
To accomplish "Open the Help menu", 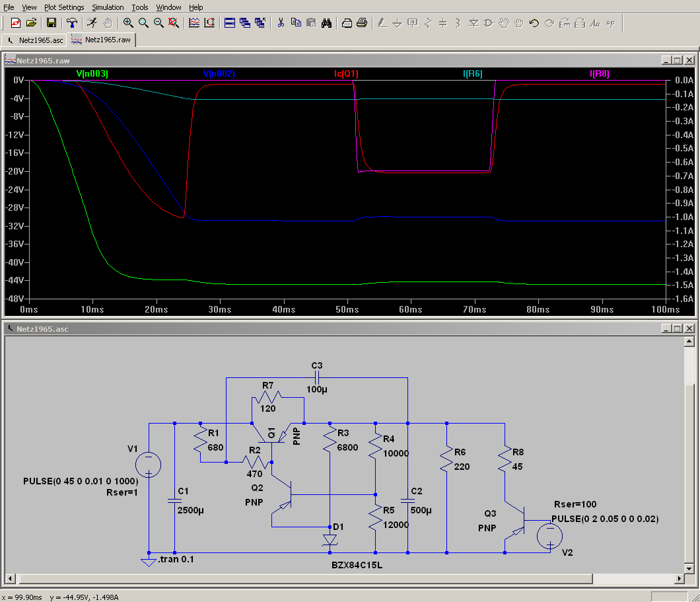I will click(x=196, y=7).
